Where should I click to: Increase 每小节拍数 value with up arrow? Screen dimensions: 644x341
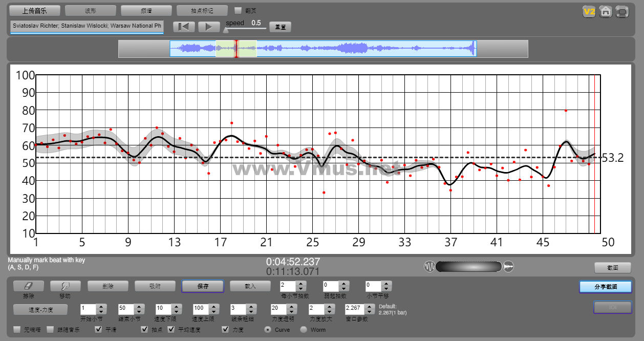coord(301,283)
